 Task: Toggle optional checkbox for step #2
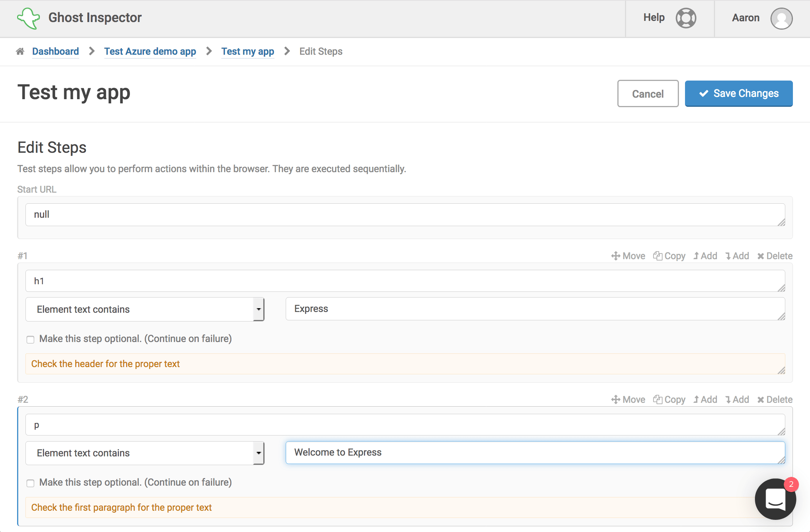[30, 483]
